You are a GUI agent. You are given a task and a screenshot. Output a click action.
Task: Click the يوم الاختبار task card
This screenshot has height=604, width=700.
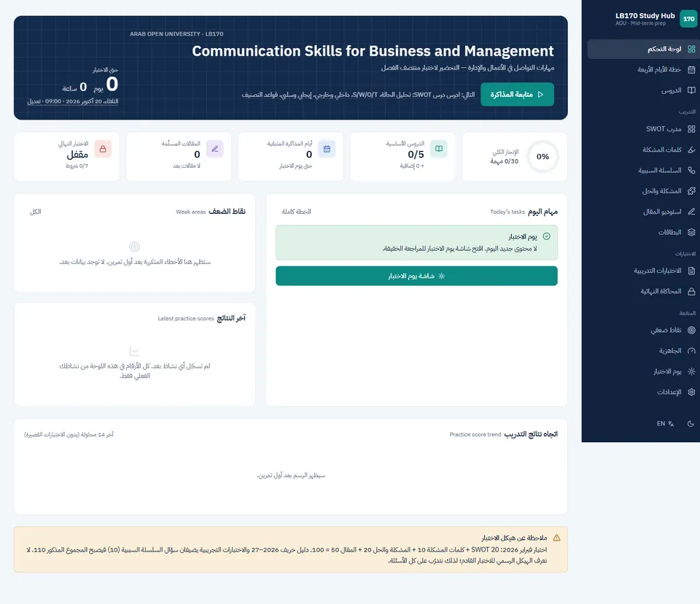pos(416,243)
